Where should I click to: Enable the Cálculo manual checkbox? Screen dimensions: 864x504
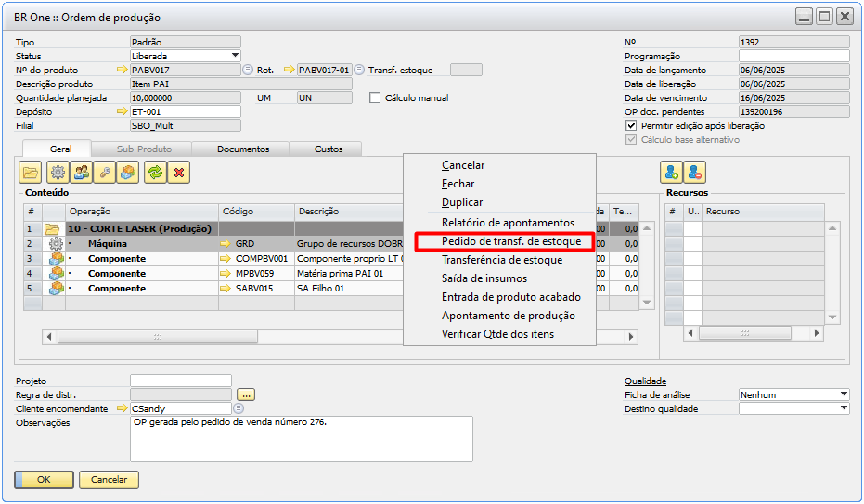pyautogui.click(x=376, y=97)
